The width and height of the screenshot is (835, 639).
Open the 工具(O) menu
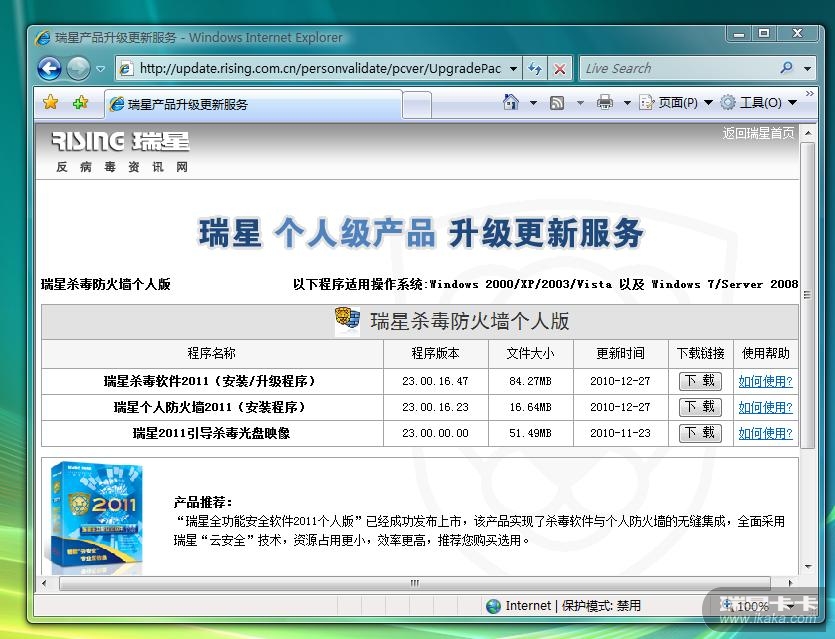[759, 102]
